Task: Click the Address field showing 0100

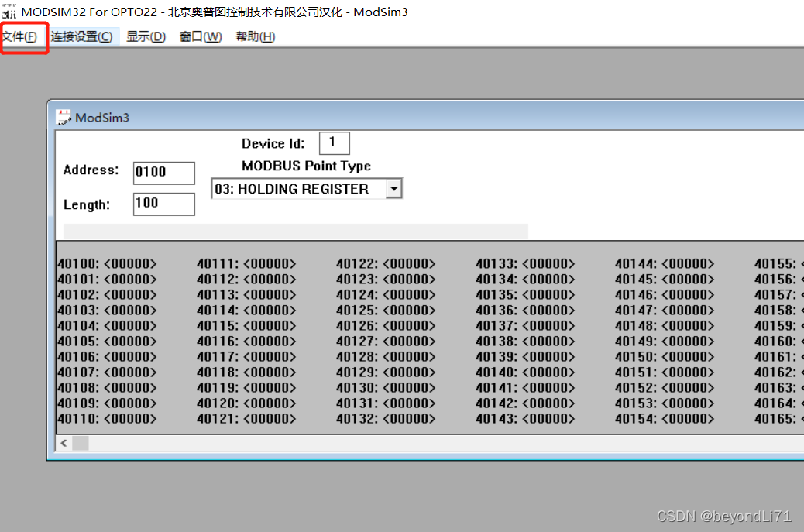Action: [164, 173]
